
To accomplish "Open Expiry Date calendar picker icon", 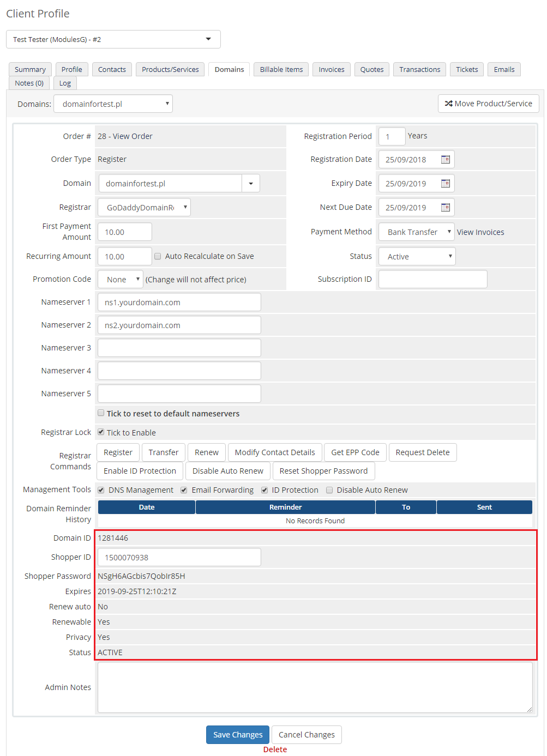I will pyautogui.click(x=446, y=184).
